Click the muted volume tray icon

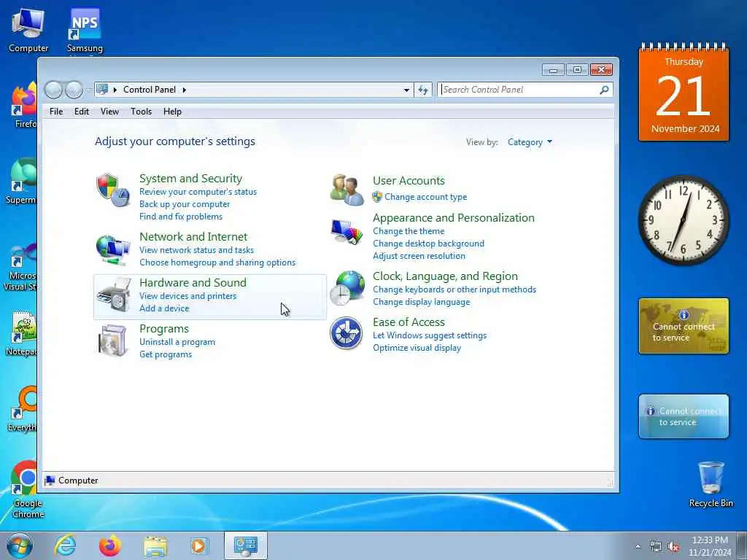pyautogui.click(x=673, y=547)
